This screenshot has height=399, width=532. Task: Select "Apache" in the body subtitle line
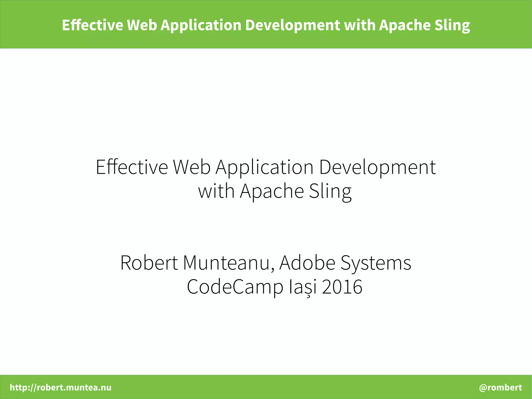coord(272,192)
